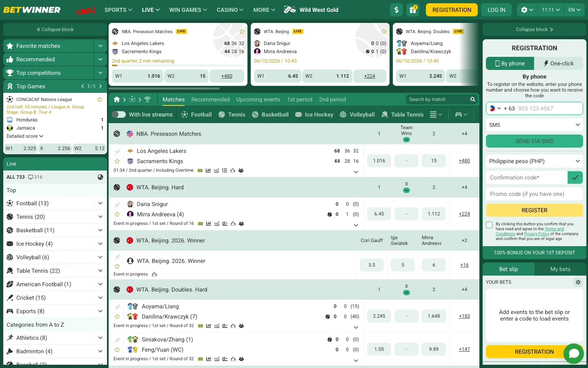Viewport: 588px width, 368px height.
Task: Open the EN language dropdown
Action: tap(574, 10)
